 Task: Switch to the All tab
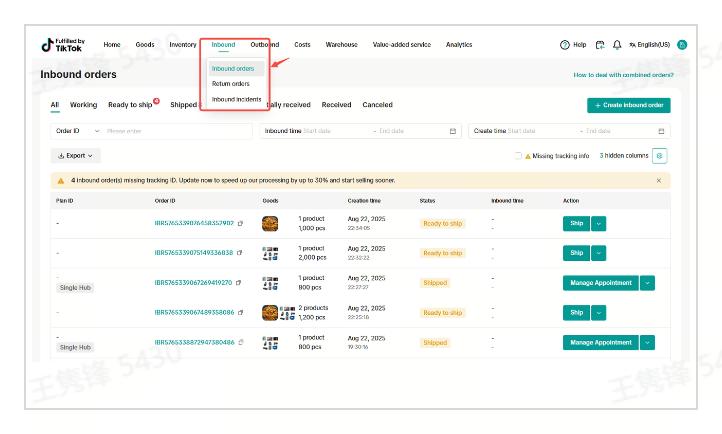(x=55, y=105)
